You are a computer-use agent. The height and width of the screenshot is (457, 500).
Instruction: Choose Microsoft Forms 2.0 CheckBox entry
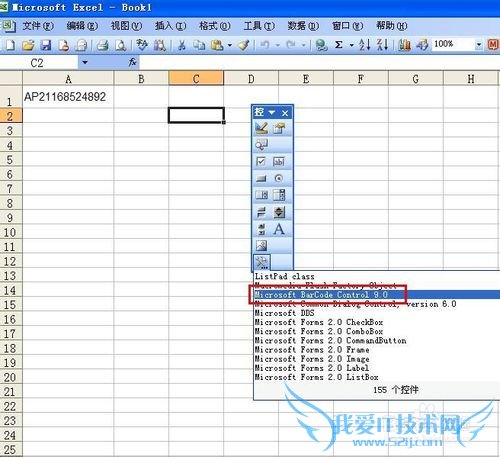(x=377, y=322)
